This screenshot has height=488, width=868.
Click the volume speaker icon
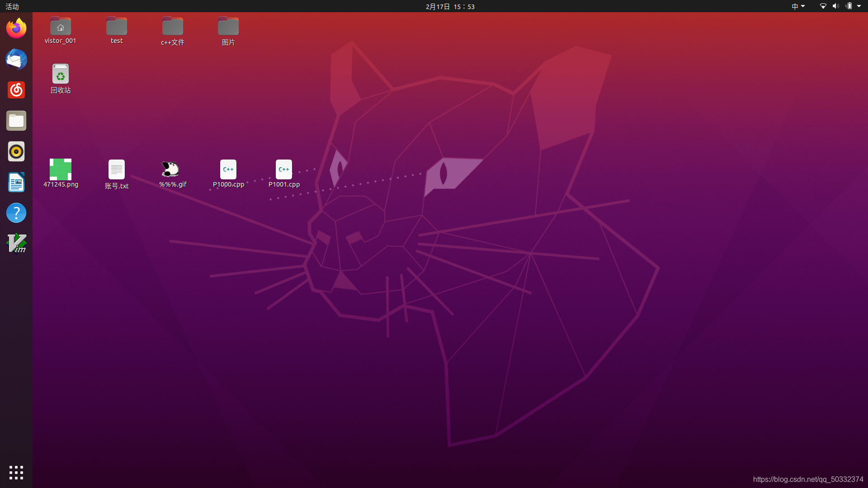[835, 6]
